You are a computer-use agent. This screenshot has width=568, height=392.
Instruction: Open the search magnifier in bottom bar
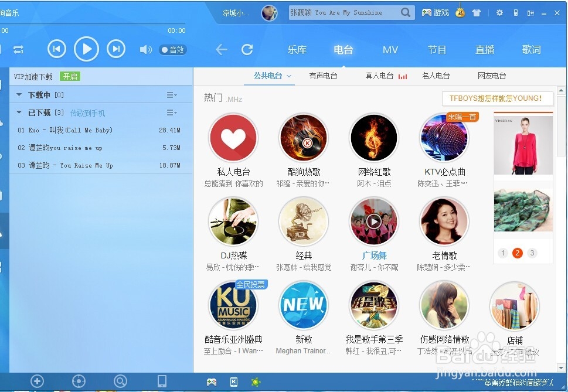coord(120,381)
